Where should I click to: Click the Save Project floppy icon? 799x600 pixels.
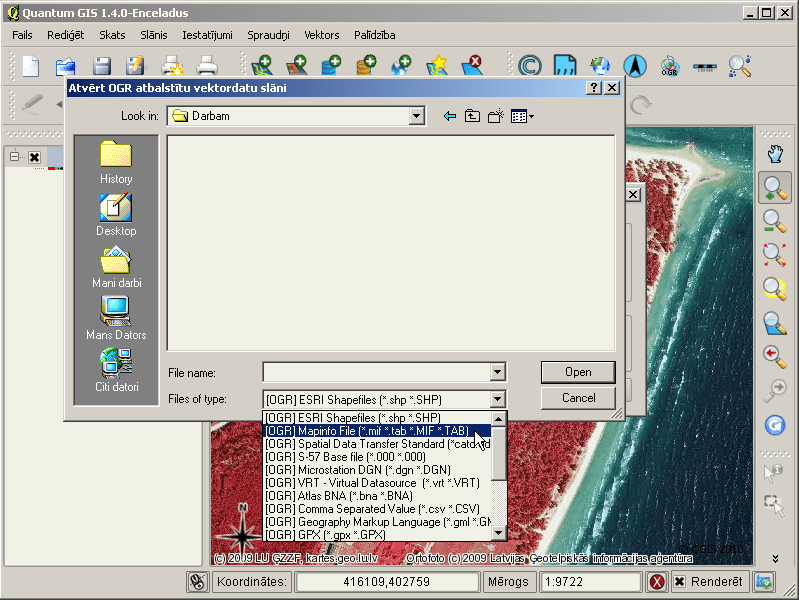click(102, 66)
